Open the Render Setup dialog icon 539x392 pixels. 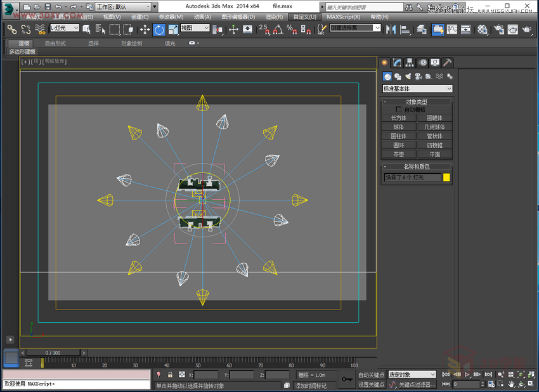coord(498,29)
